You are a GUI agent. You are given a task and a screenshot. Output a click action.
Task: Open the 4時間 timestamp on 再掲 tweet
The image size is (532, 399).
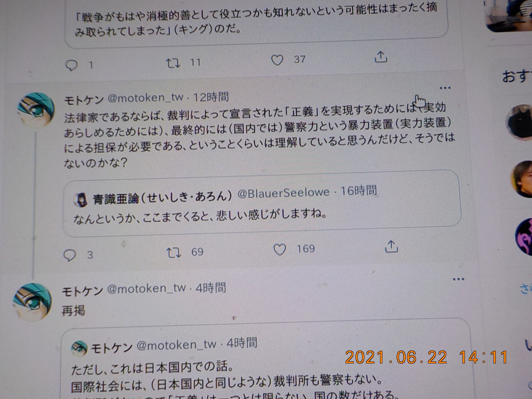(211, 288)
